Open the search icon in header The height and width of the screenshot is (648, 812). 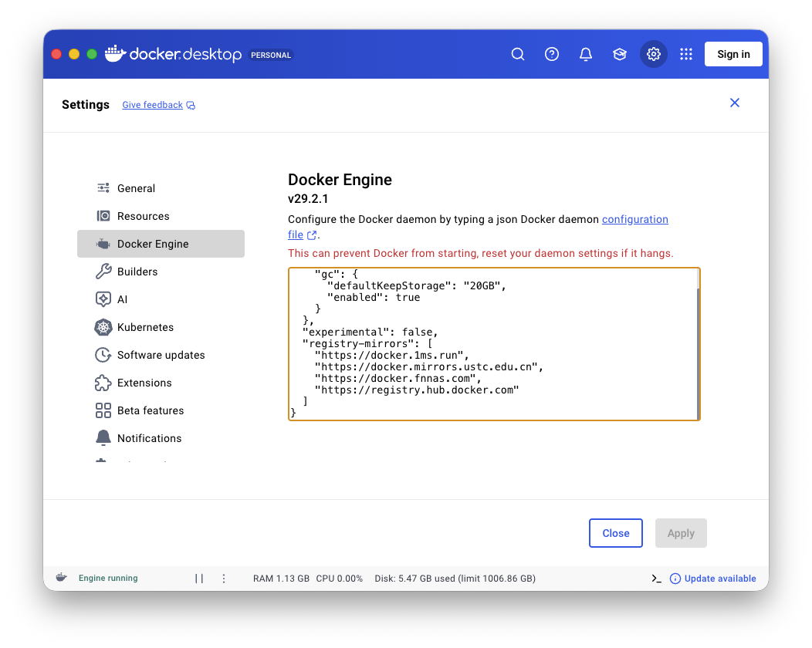[518, 54]
